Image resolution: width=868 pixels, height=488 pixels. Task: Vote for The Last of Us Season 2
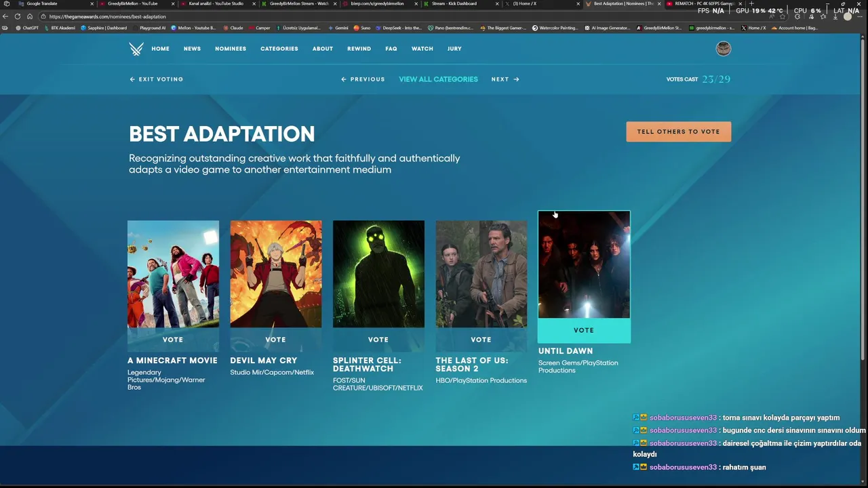(481, 340)
